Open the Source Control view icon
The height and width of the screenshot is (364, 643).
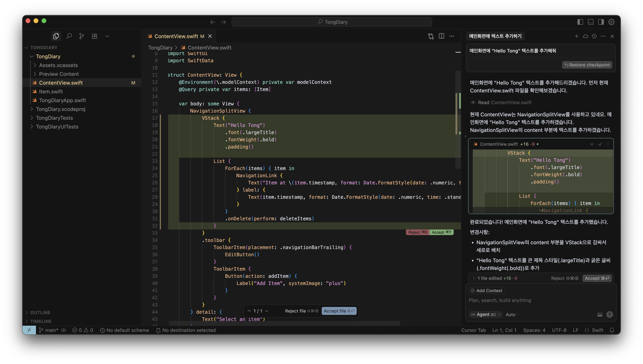[81, 36]
